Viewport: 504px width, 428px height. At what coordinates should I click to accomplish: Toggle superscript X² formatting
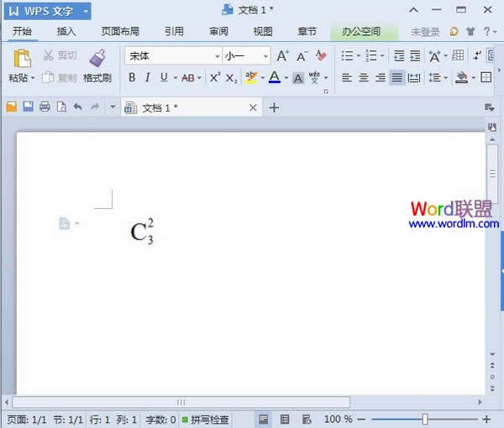pyautogui.click(x=215, y=77)
